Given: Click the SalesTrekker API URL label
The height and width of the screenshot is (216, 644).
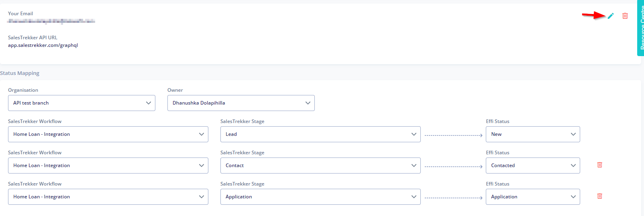Looking at the screenshot, I should click(33, 38).
